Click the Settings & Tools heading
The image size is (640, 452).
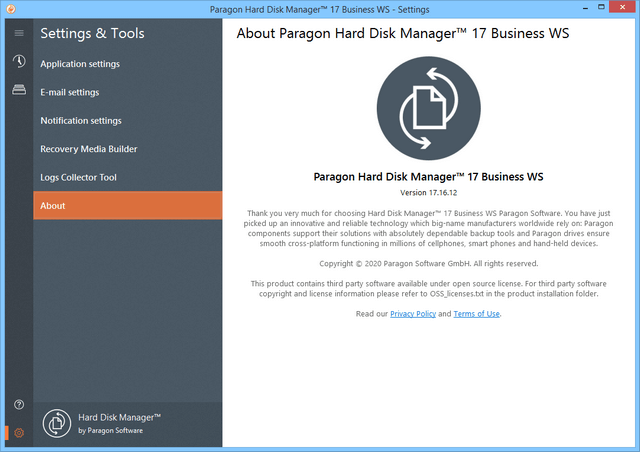pos(92,33)
